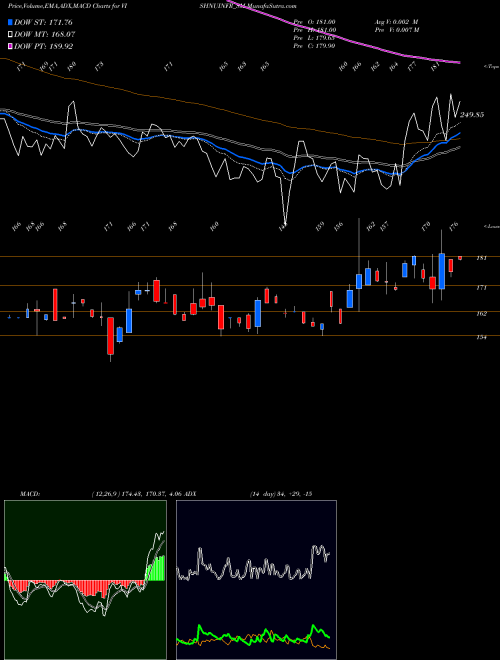Click the MunafaSutra.com watermark title text
500x660 pixels.
tap(271, 6)
